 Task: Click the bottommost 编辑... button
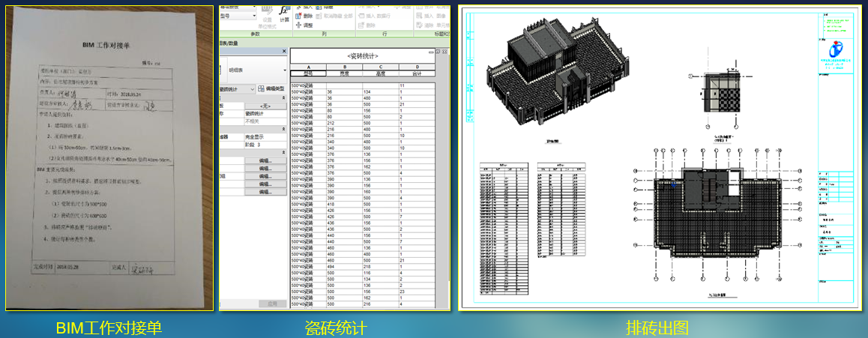point(265,191)
